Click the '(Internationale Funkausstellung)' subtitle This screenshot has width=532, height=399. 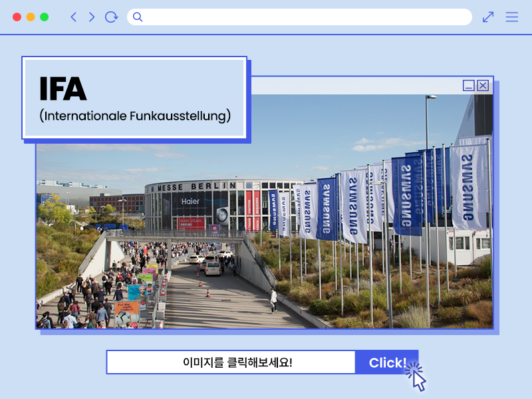pyautogui.click(x=135, y=116)
